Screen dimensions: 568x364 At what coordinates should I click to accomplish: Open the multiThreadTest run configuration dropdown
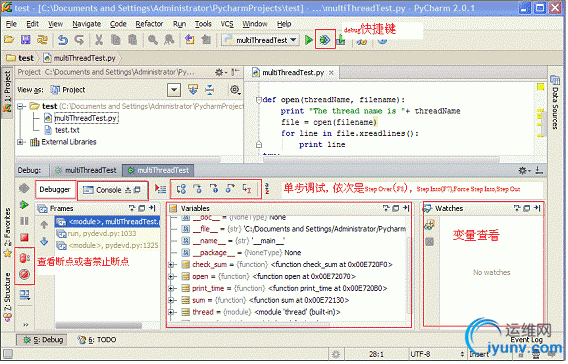click(x=260, y=40)
